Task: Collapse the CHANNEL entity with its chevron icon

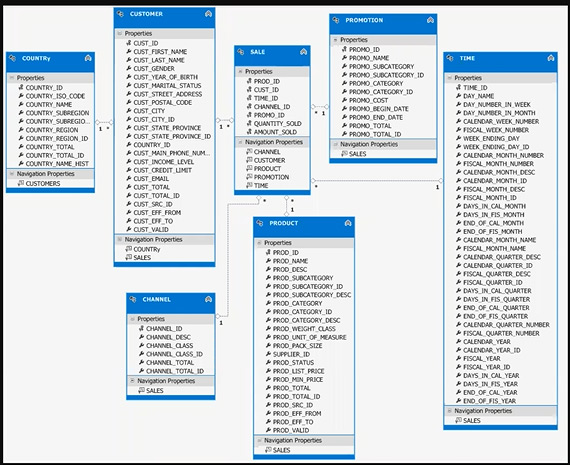Action: 208,299
